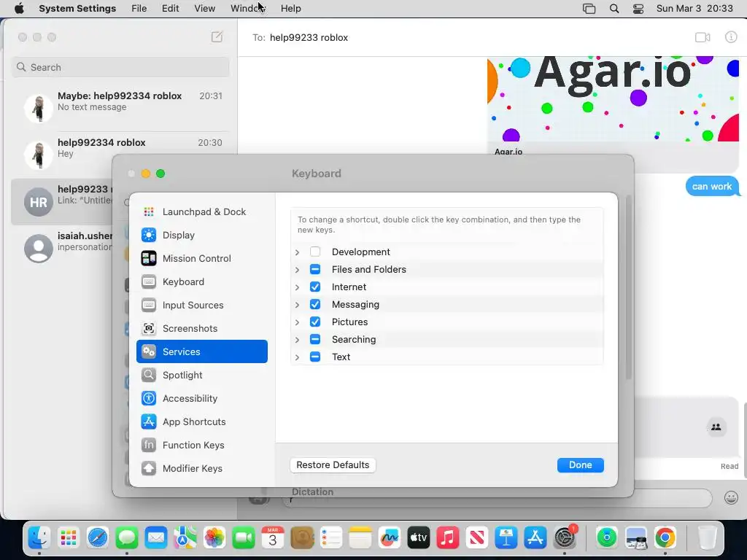747x560 pixels.
Task: Open Spotlight search in menu bar
Action: click(x=614, y=9)
